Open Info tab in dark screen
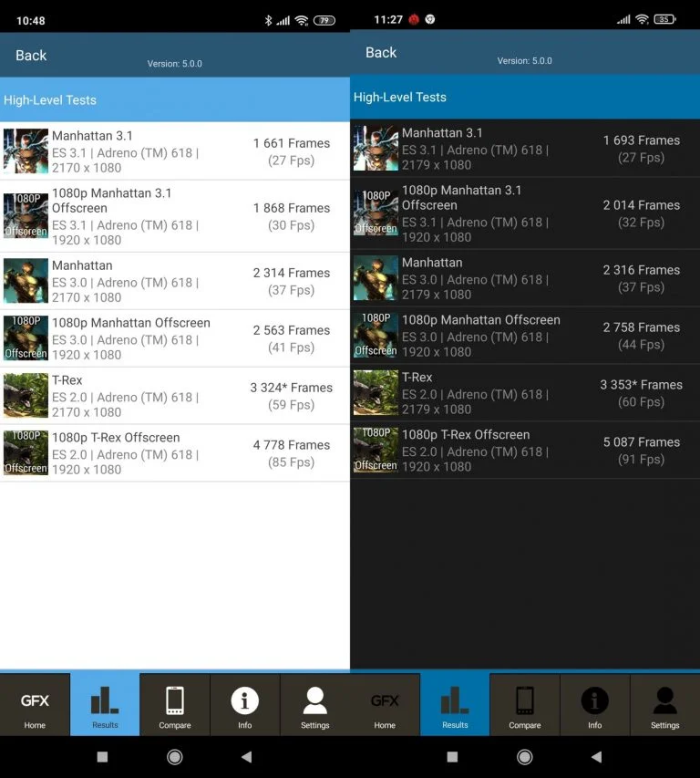 [x=595, y=704]
